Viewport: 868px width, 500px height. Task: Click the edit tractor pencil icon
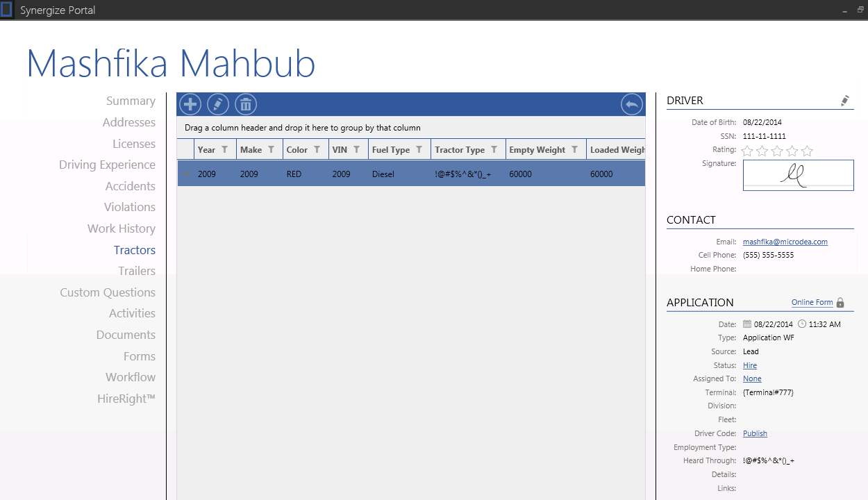click(218, 105)
